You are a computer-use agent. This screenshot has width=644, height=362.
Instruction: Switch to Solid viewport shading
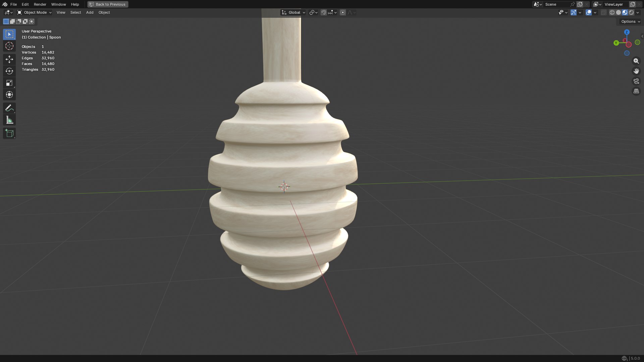619,12
